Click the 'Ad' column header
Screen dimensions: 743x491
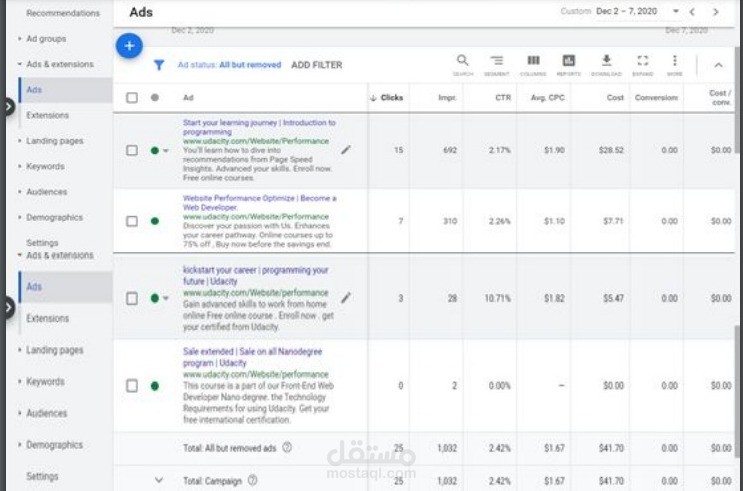pos(188,98)
